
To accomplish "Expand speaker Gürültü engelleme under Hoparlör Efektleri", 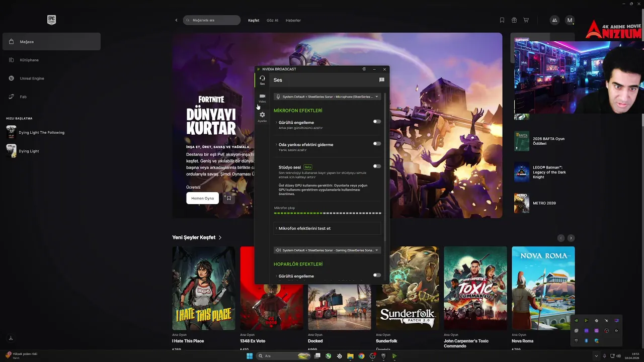I will pos(276,276).
